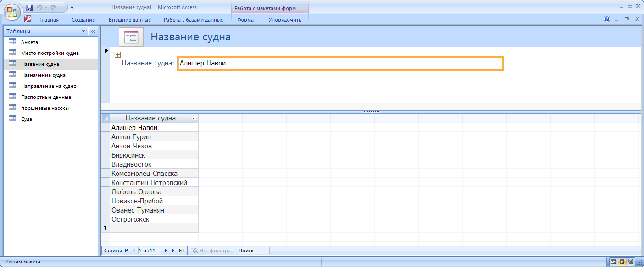Click the new record asterisk row selector
The image size is (644, 267).
click(105, 228)
